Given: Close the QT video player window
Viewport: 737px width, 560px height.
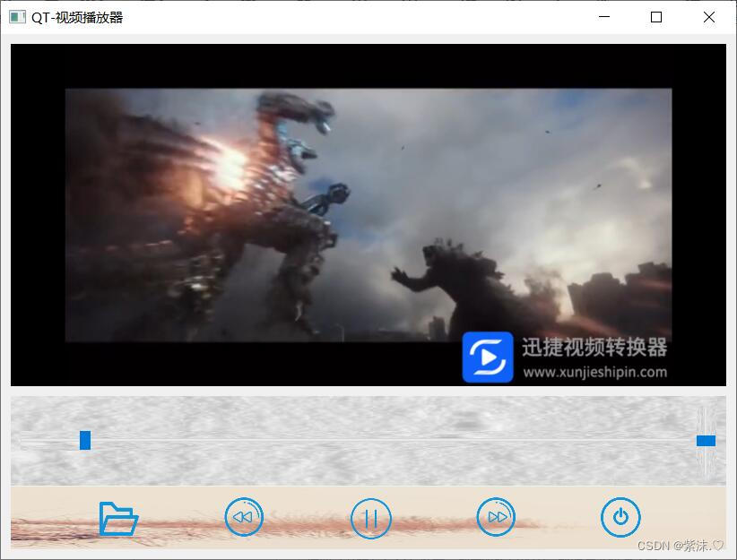Looking at the screenshot, I should (709, 17).
